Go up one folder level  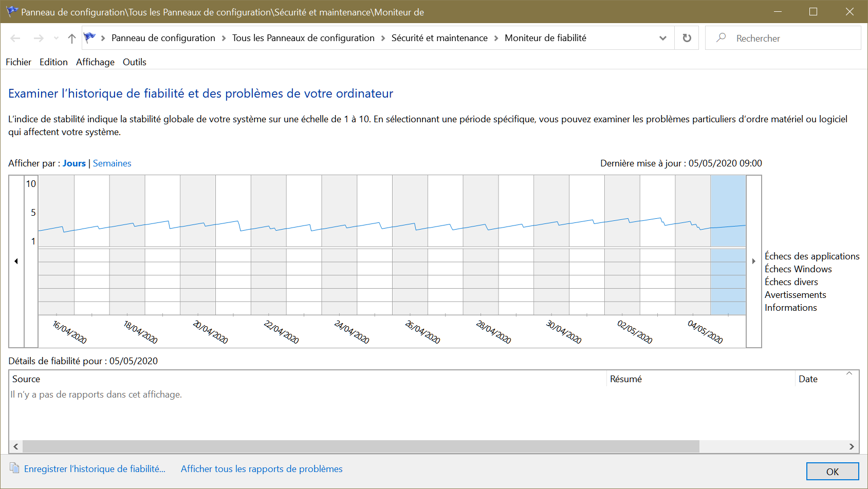pos(72,38)
